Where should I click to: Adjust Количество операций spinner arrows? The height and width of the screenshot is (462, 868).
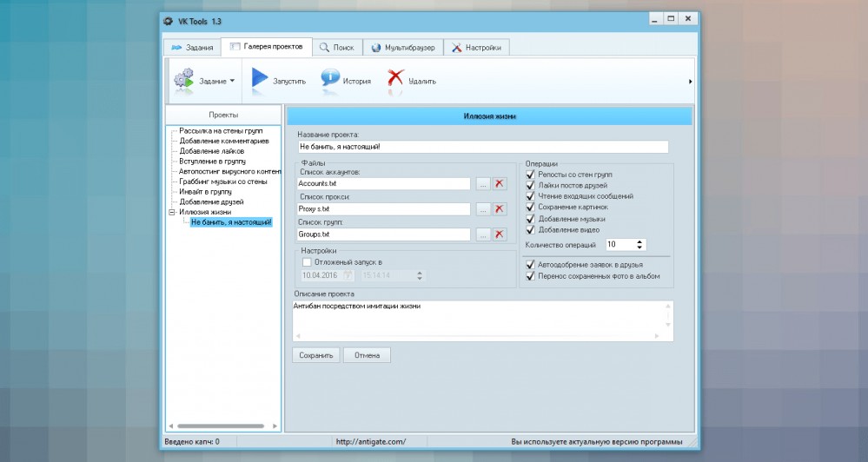coord(639,244)
